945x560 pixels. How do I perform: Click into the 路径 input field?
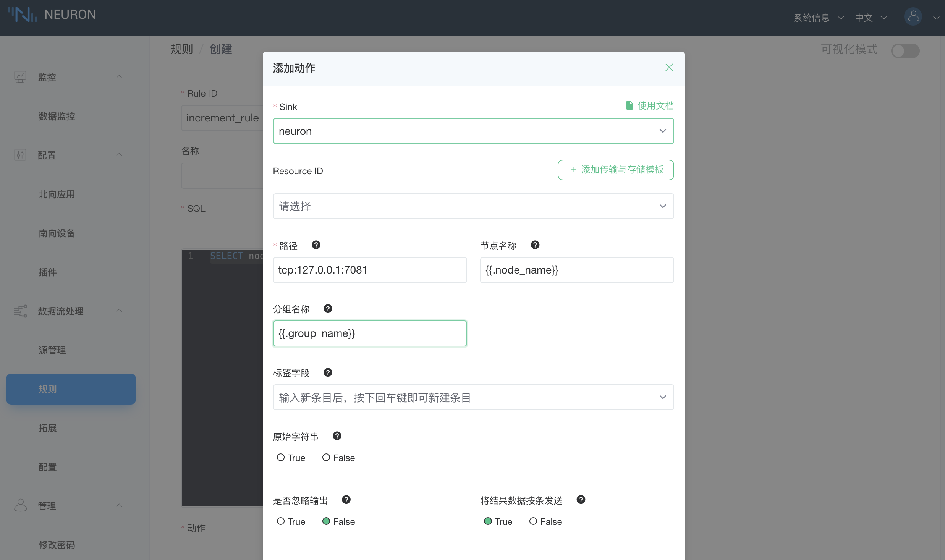[x=370, y=270]
